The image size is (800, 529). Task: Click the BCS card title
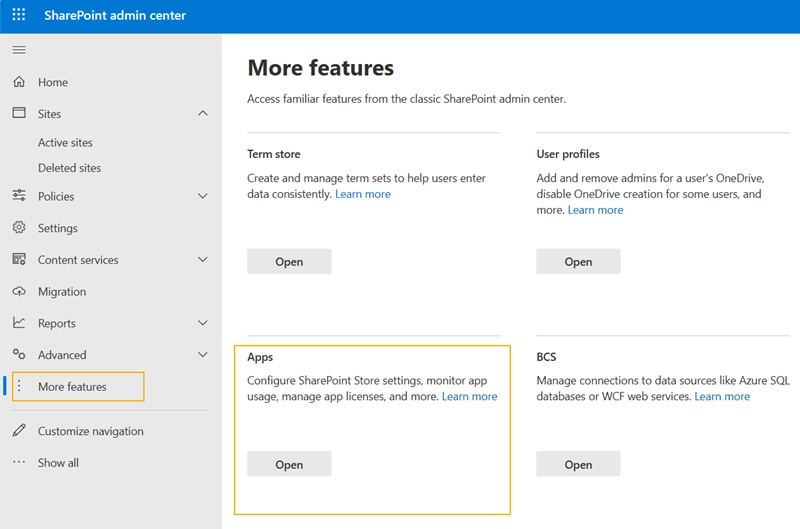[546, 357]
